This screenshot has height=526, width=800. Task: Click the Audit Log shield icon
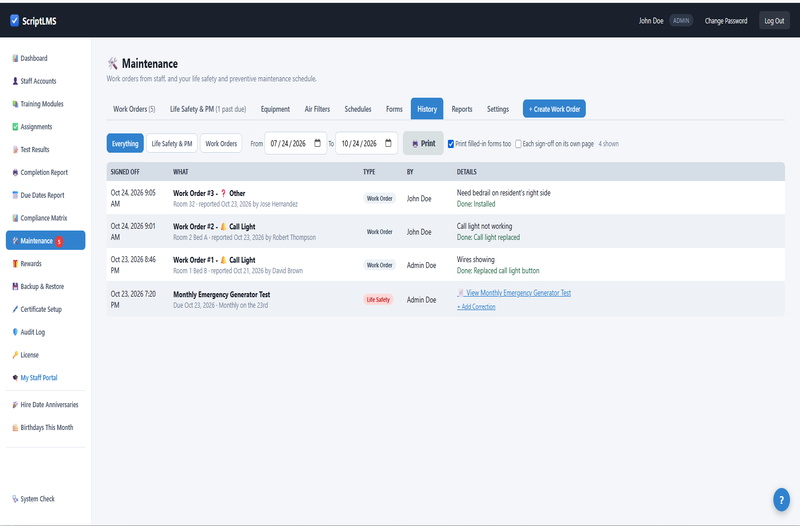(15, 332)
